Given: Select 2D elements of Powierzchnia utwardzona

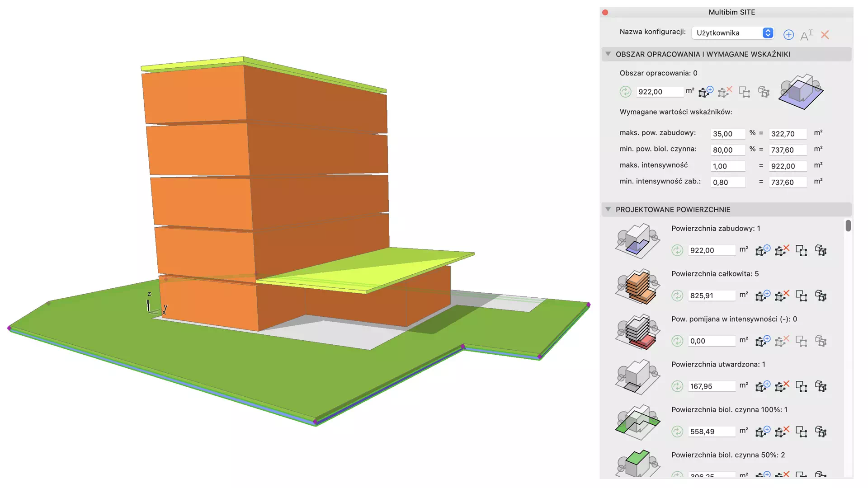Looking at the screenshot, I should (x=801, y=386).
